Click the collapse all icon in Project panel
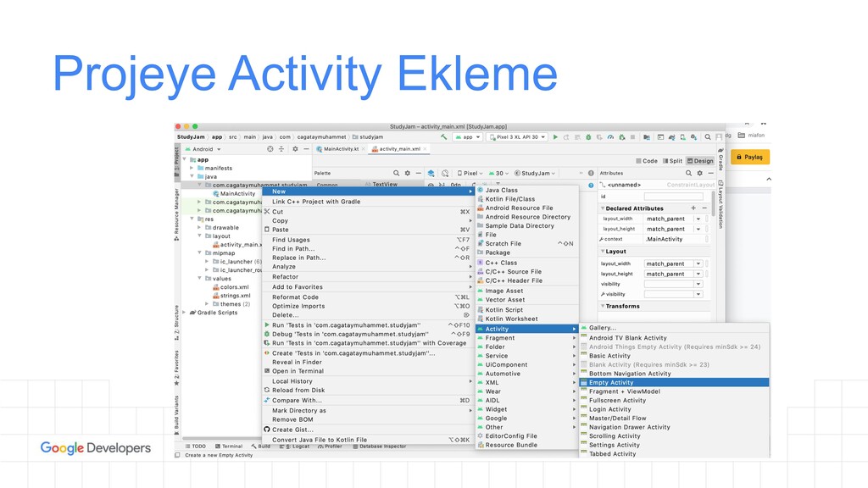This screenshot has width=868, height=488. [x=281, y=149]
